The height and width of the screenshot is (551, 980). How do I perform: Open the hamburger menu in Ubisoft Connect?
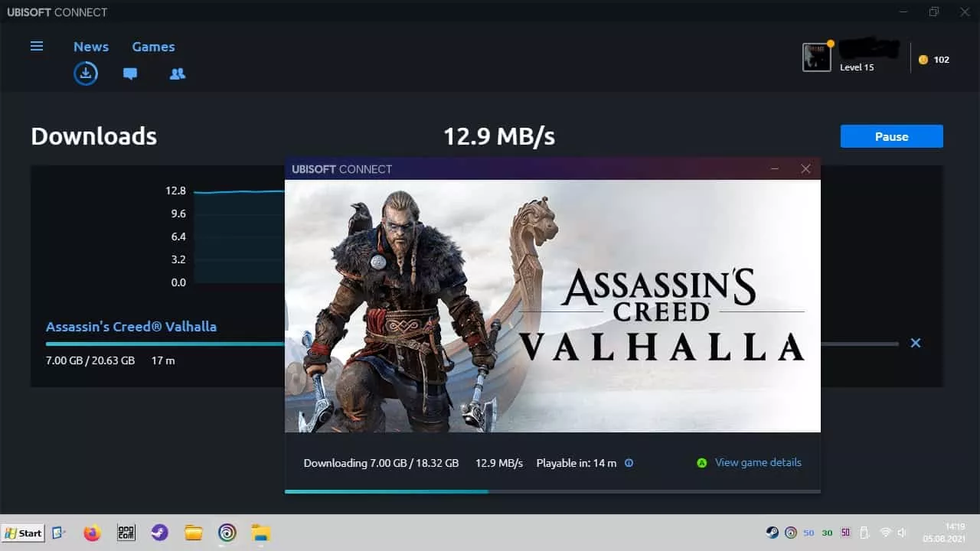pyautogui.click(x=37, y=47)
